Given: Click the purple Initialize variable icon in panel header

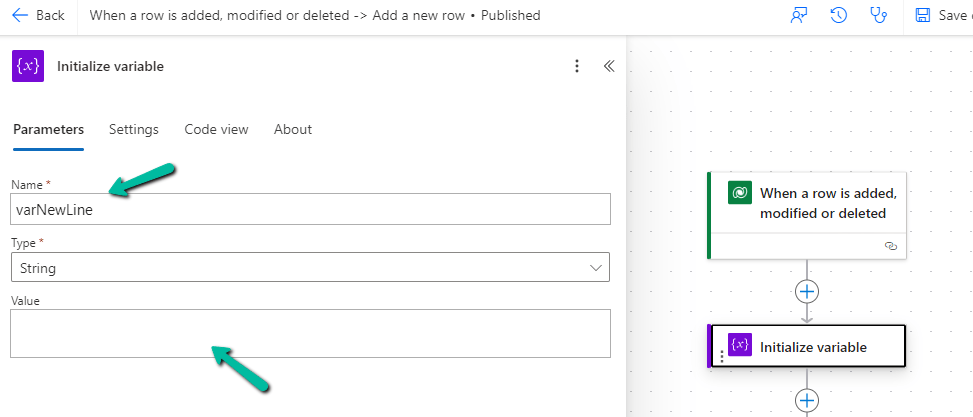Looking at the screenshot, I should [x=28, y=66].
